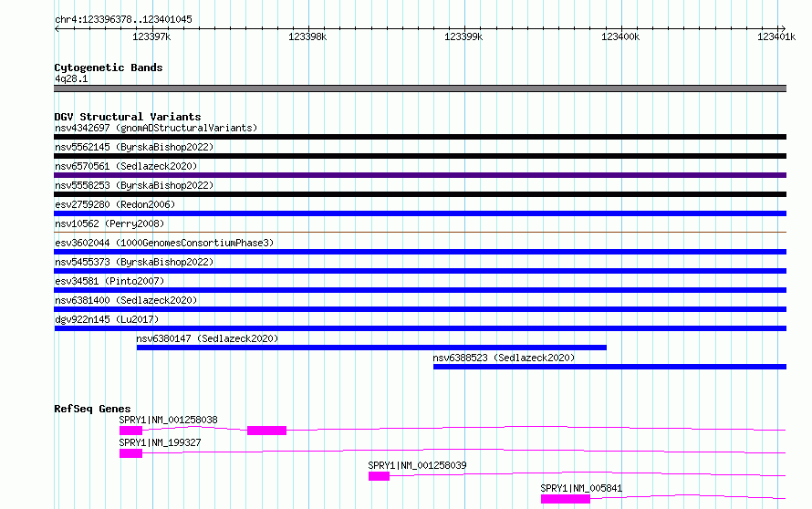This screenshot has width=812, height=509.
Task: Select the black bar under nsv4342697
Action: pos(420,137)
